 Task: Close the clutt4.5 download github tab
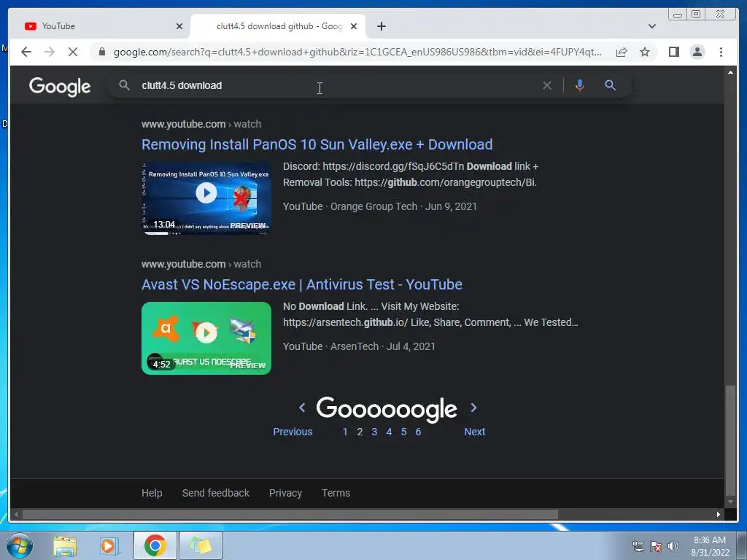[354, 26]
